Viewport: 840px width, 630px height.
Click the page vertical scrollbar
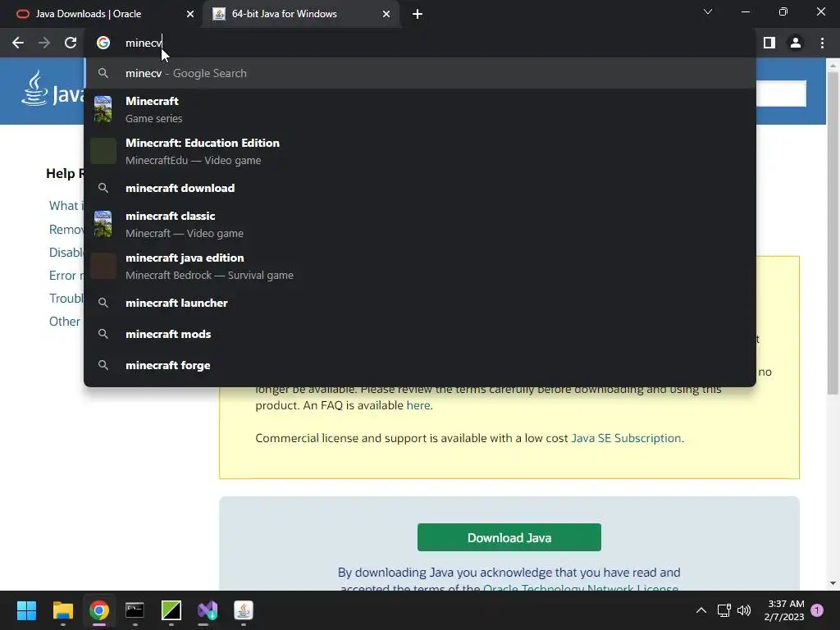click(833, 233)
